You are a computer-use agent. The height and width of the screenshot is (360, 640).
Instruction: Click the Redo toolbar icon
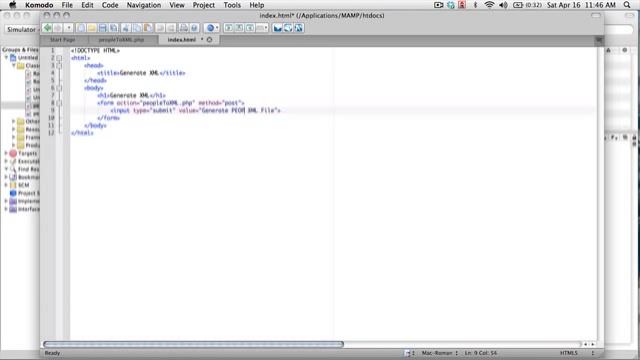point(171,28)
